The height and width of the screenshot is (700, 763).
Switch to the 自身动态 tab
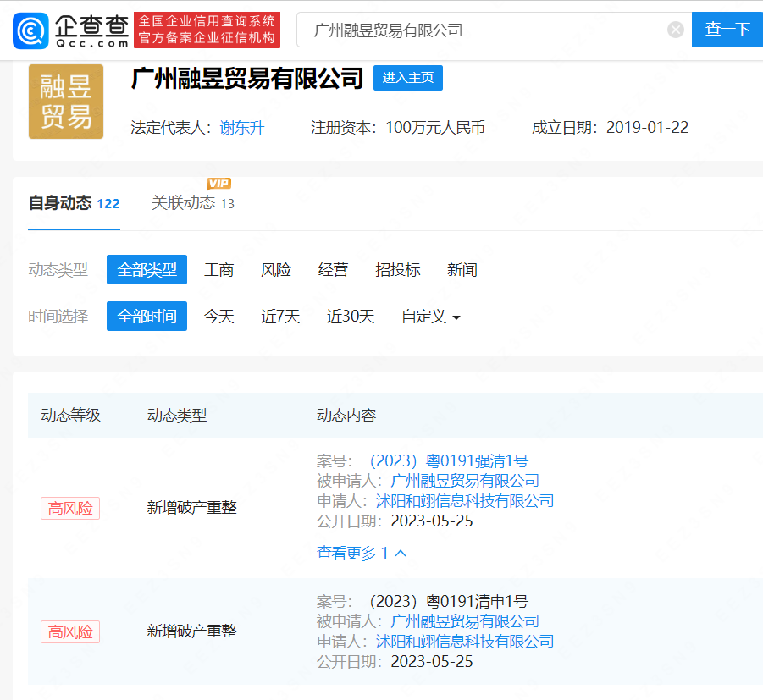[74, 203]
